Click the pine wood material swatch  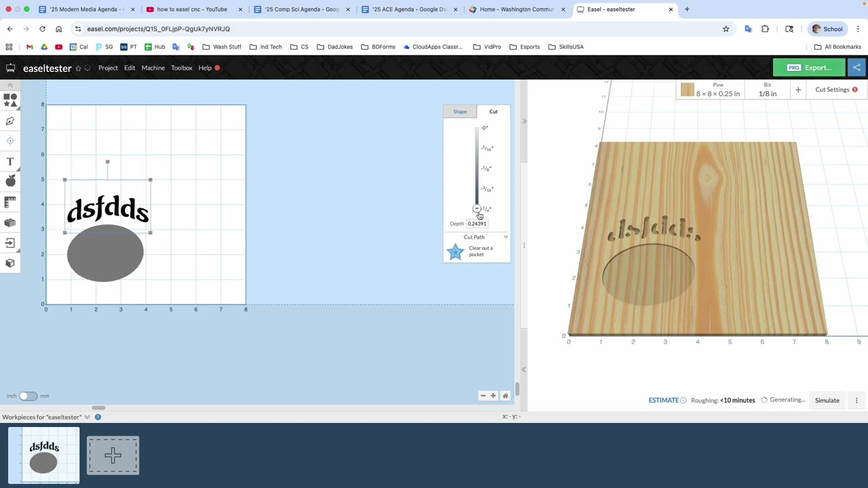tap(687, 90)
